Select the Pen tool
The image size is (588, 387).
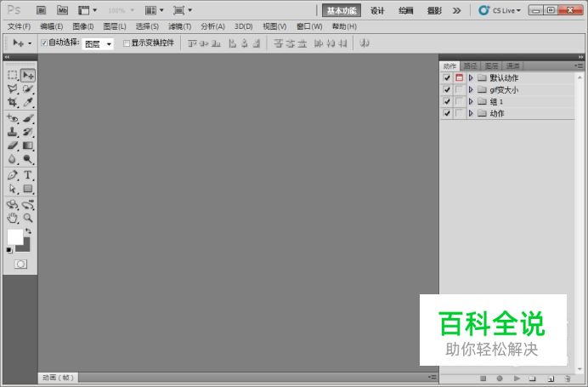tap(13, 175)
